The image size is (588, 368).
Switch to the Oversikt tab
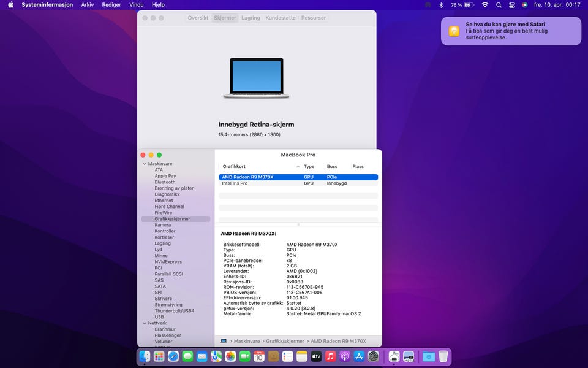(x=198, y=18)
